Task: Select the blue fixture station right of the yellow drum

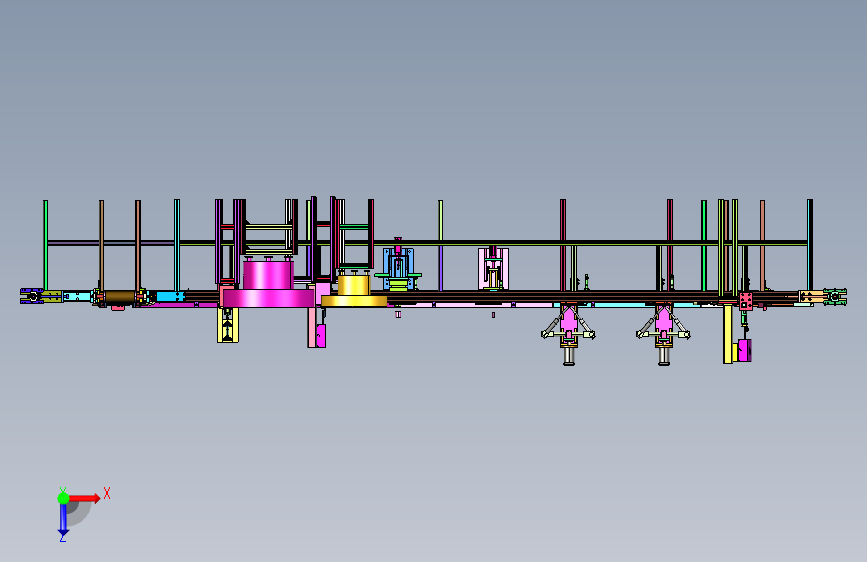Action: 398,269
